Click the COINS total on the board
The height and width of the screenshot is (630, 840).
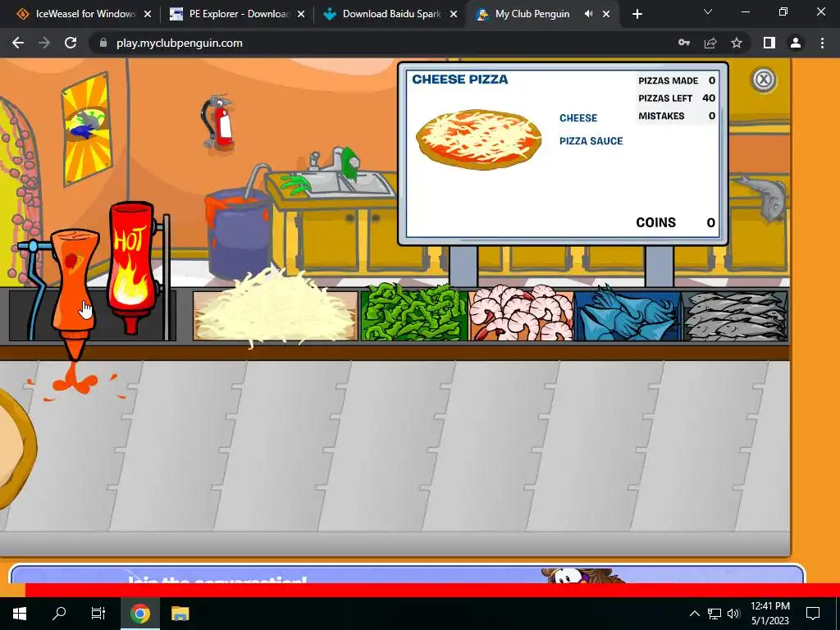pyautogui.click(x=675, y=222)
